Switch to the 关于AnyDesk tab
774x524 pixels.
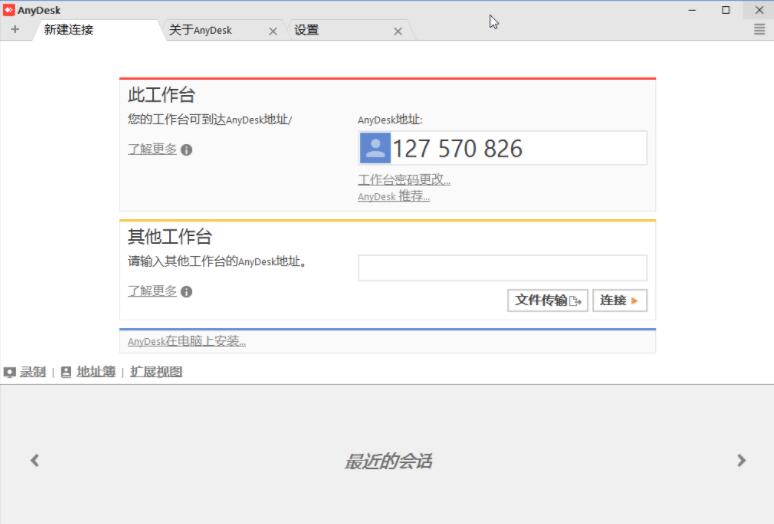225,30
